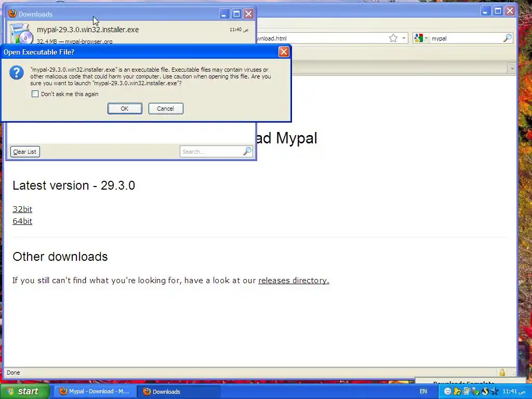This screenshot has width=532, height=399.
Task: Click the search magnifier in browser search bar
Action: [507, 38]
